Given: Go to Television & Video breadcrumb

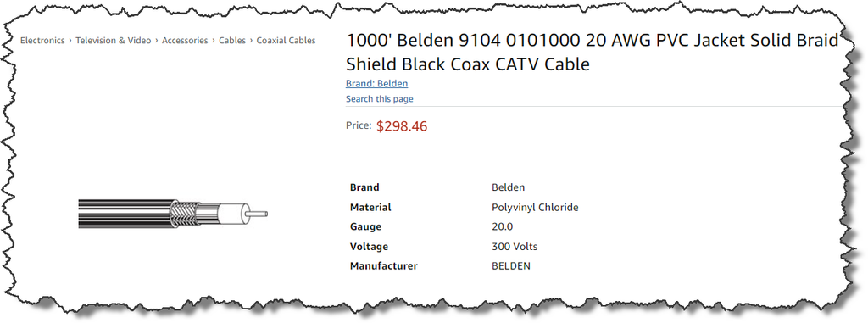Looking at the screenshot, I should [114, 41].
